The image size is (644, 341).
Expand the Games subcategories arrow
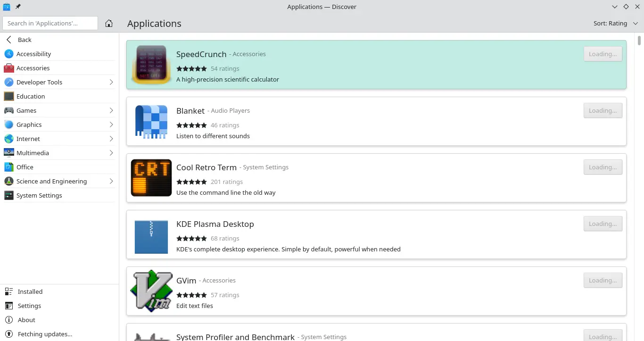pyautogui.click(x=111, y=110)
